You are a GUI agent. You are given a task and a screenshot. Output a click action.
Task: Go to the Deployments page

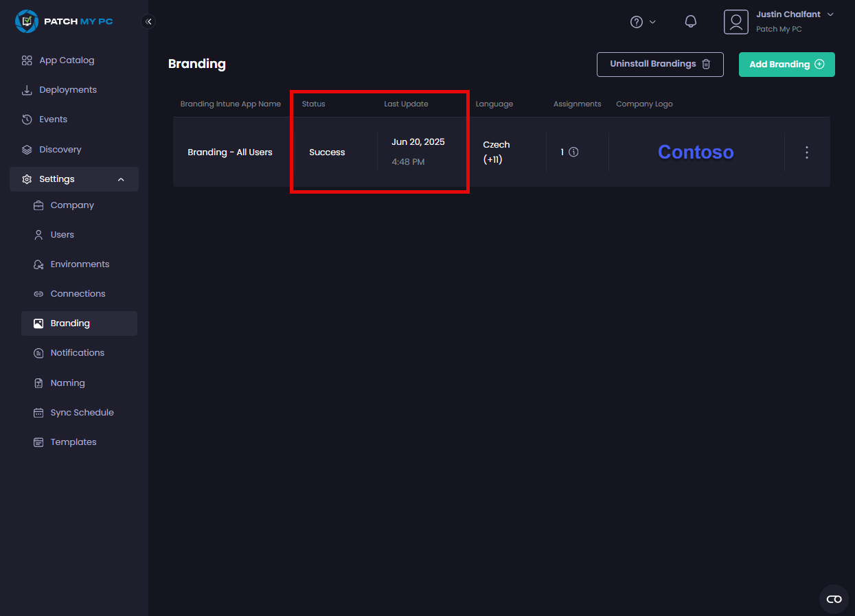(x=68, y=90)
